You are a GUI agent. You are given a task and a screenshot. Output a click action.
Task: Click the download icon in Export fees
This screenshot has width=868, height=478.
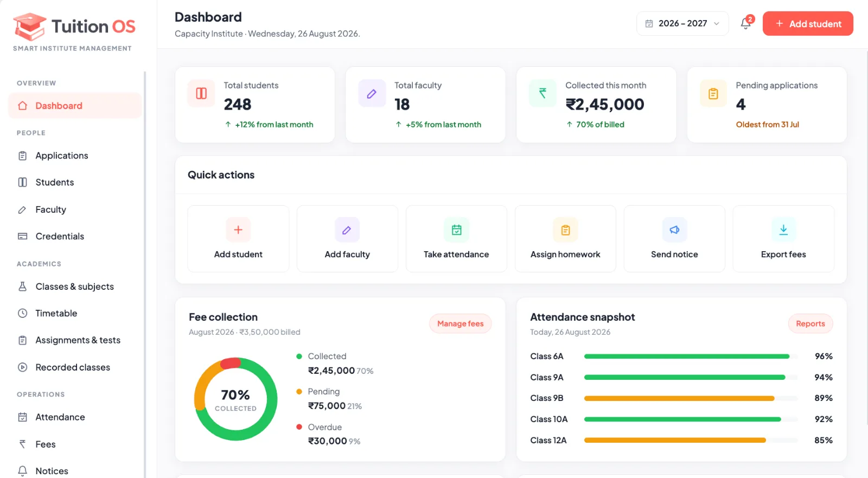coord(783,230)
